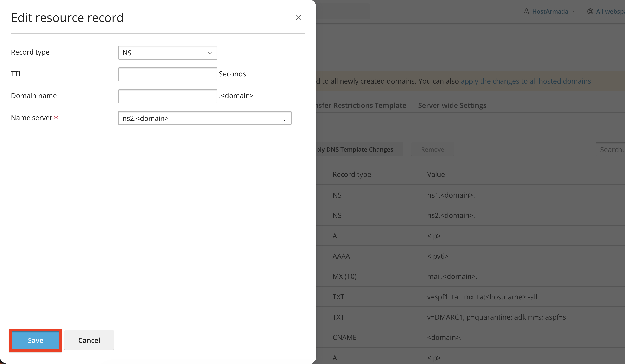Expand the HostArmada account chevron
The height and width of the screenshot is (364, 625).
tap(573, 12)
